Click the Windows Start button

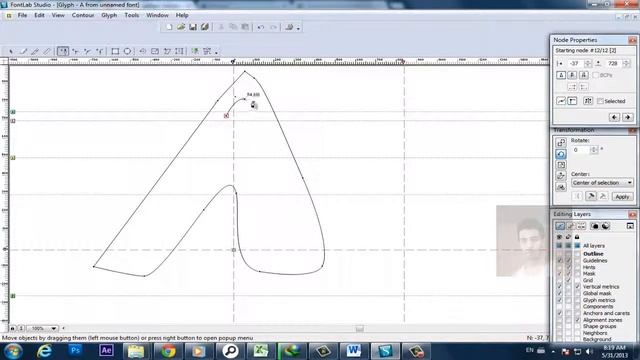pos(13,351)
